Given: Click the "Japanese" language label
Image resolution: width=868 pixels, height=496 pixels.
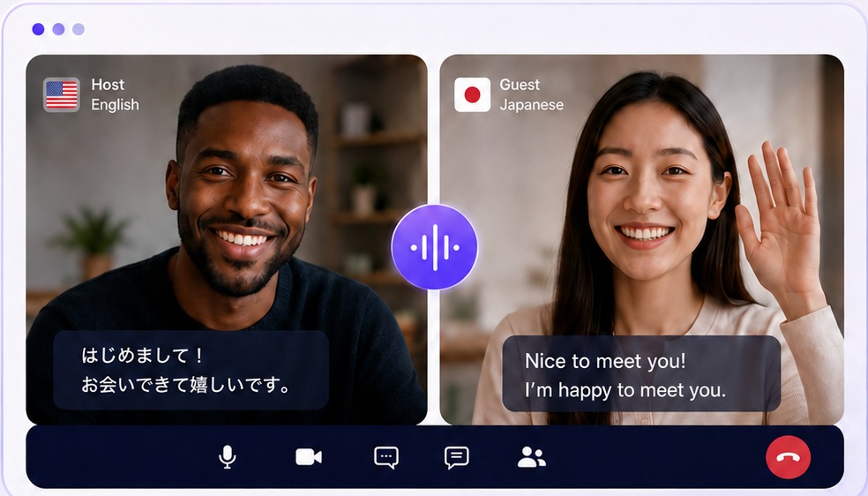Looking at the screenshot, I should (531, 105).
